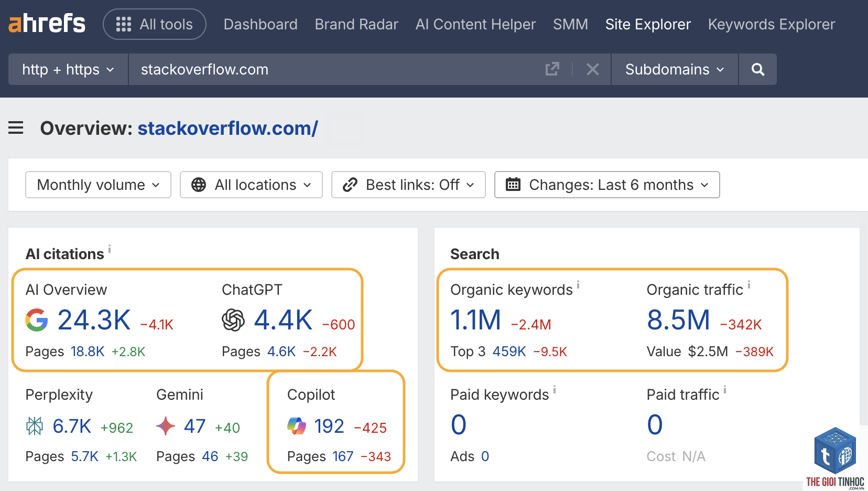Click the AI citations info icon
Viewport: 868px width, 491px height.
(x=110, y=249)
